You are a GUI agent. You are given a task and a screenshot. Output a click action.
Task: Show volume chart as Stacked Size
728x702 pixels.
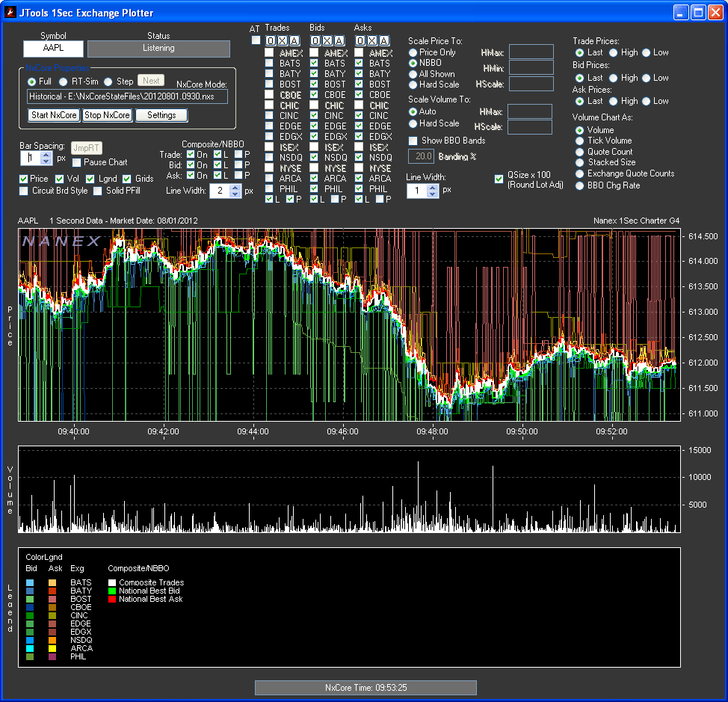pyautogui.click(x=579, y=162)
